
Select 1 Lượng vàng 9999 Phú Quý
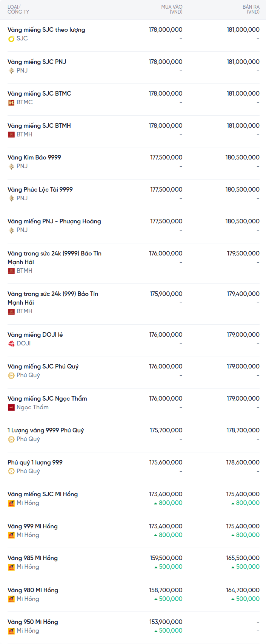(x=46, y=430)
